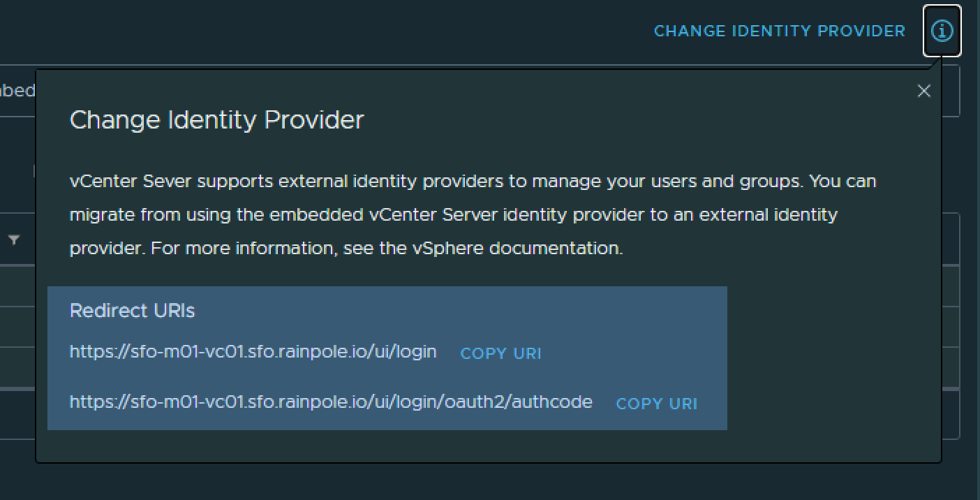Click the redirect URI text ending in /ui/login
Image resolution: width=980 pixels, height=500 pixels.
click(253, 351)
